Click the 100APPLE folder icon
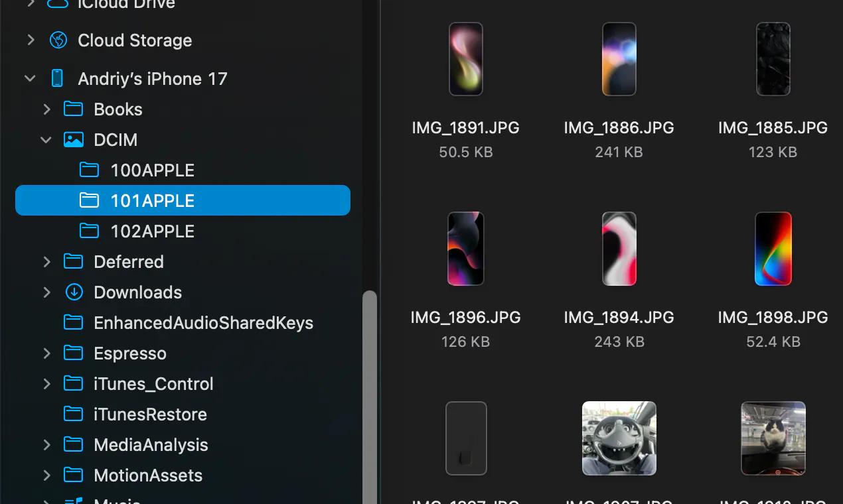843x504 pixels. 89,170
